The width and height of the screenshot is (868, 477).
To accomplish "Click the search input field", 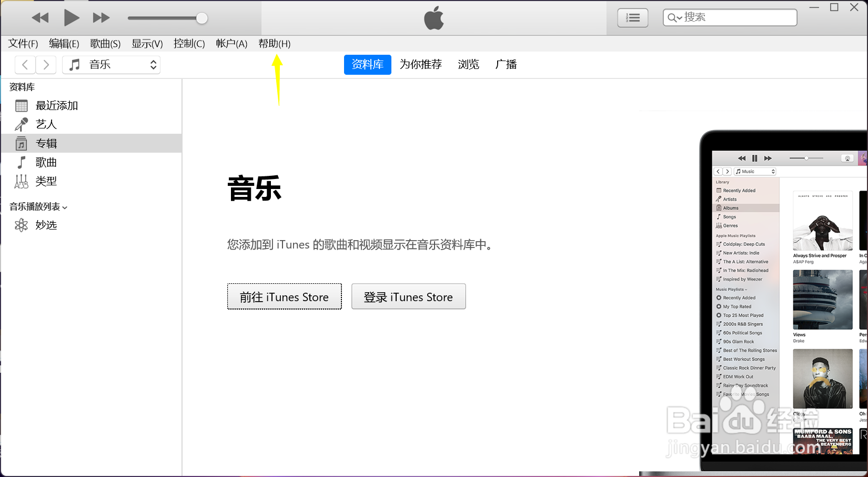I will (x=730, y=17).
